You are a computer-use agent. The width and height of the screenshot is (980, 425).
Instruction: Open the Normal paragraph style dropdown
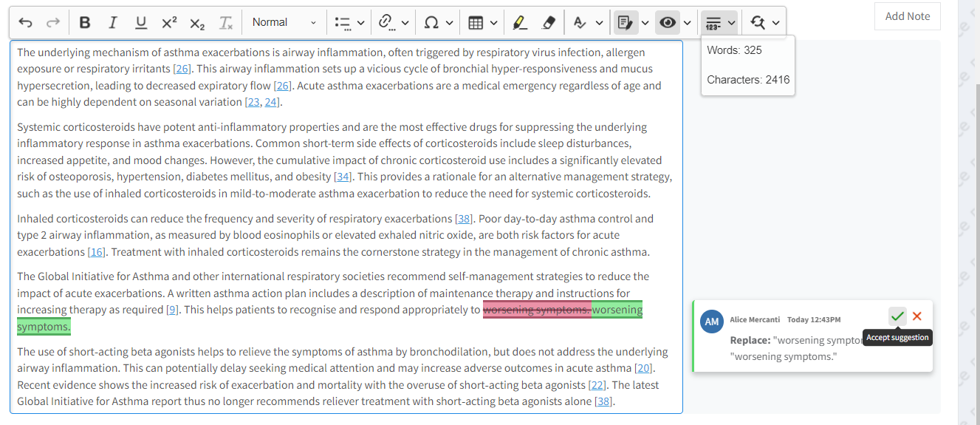click(284, 23)
